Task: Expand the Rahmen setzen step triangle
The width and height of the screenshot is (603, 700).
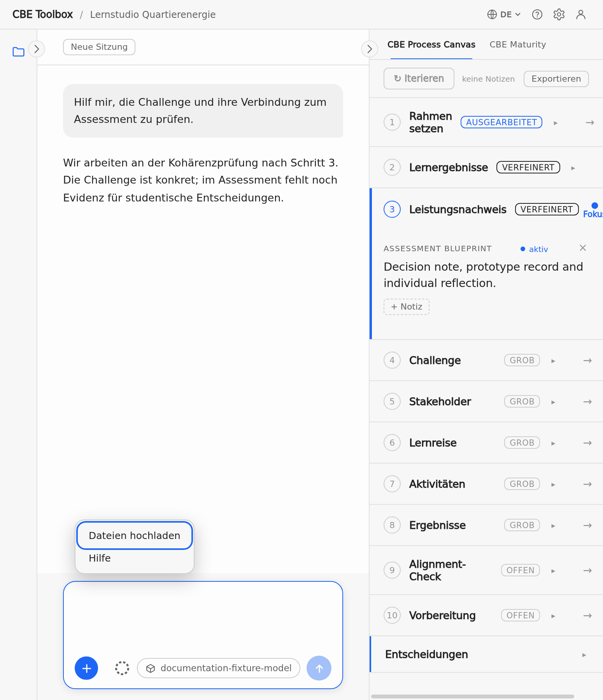Action: pos(556,123)
